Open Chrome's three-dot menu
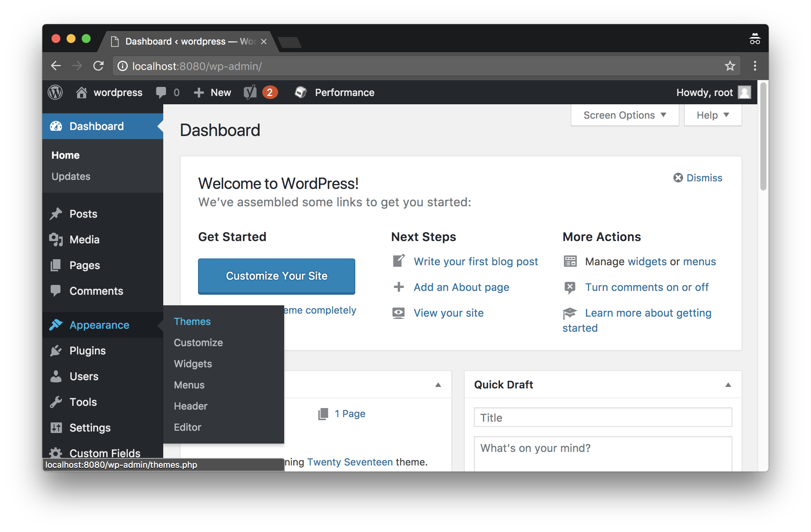 pos(755,66)
